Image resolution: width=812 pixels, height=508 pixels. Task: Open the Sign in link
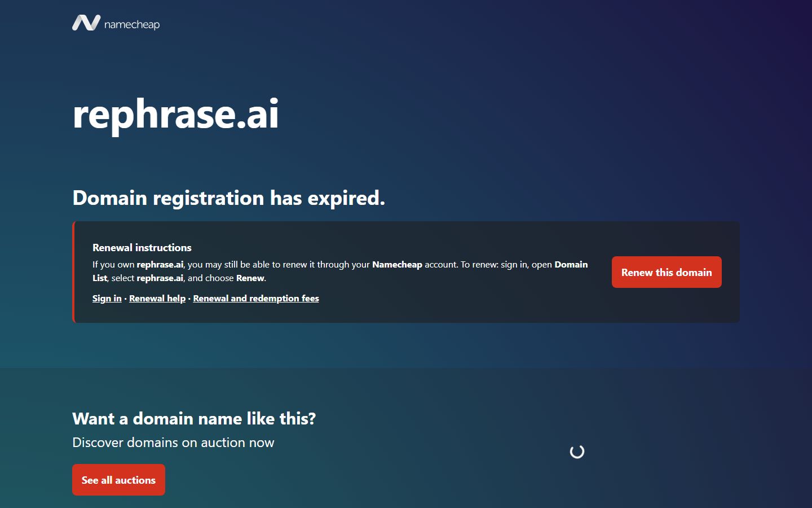pyautogui.click(x=107, y=298)
